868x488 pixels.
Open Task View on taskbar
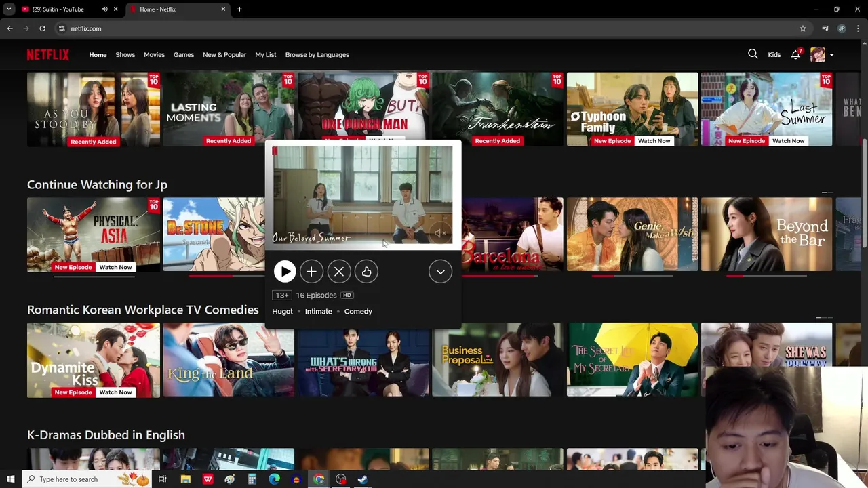163,479
